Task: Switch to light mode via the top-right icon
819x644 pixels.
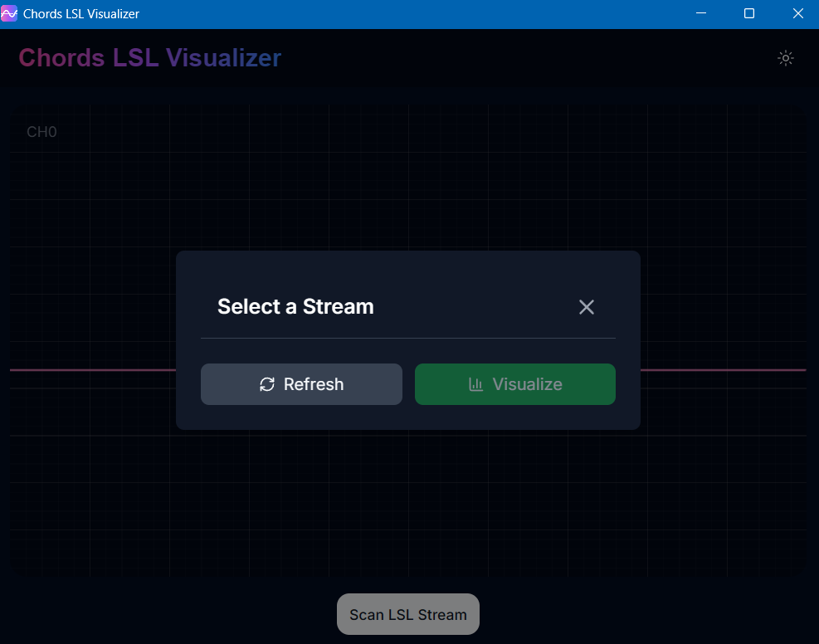Action: coord(785,58)
